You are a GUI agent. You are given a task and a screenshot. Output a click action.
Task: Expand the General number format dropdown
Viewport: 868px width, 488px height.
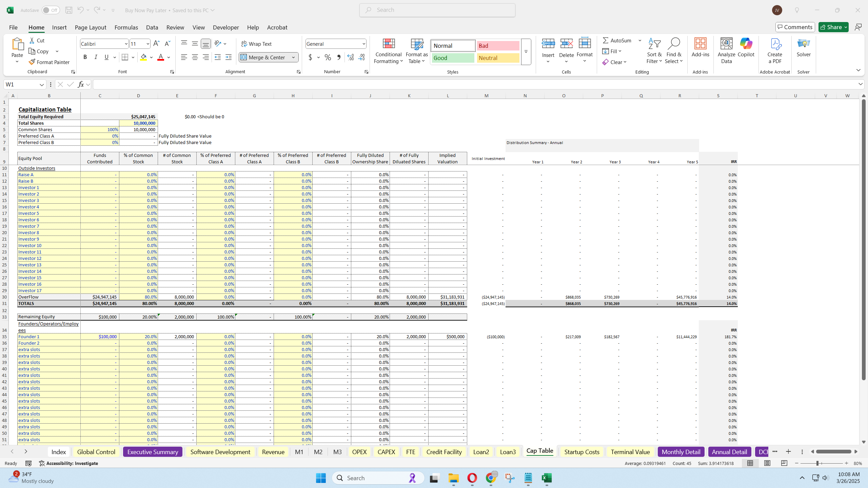pos(363,44)
